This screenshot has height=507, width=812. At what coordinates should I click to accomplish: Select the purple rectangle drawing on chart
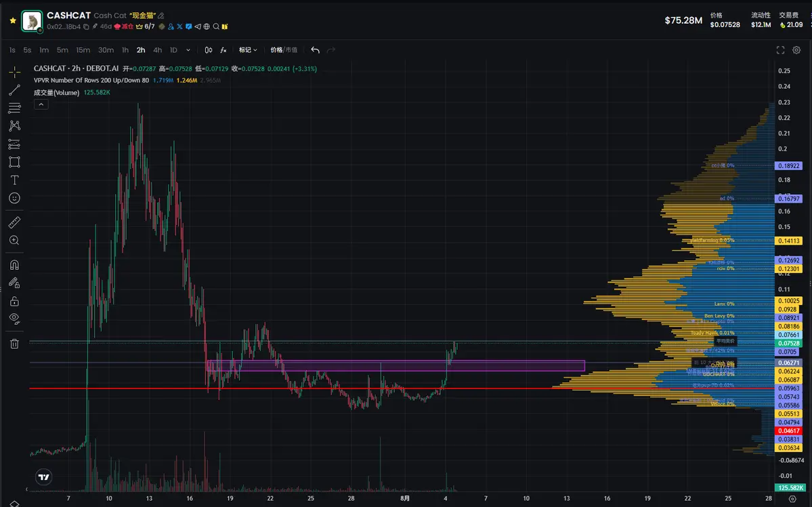pyautogui.click(x=396, y=365)
